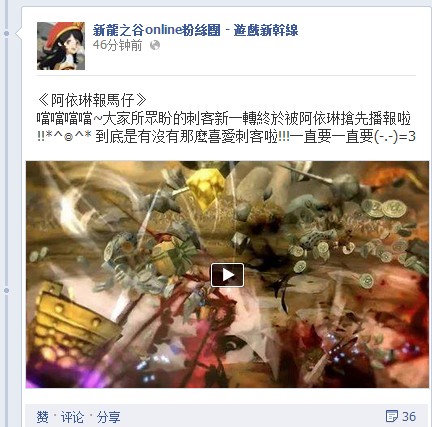Click the page's pirate-hat avatar picture
The height and width of the screenshot is (427, 432).
click(61, 46)
